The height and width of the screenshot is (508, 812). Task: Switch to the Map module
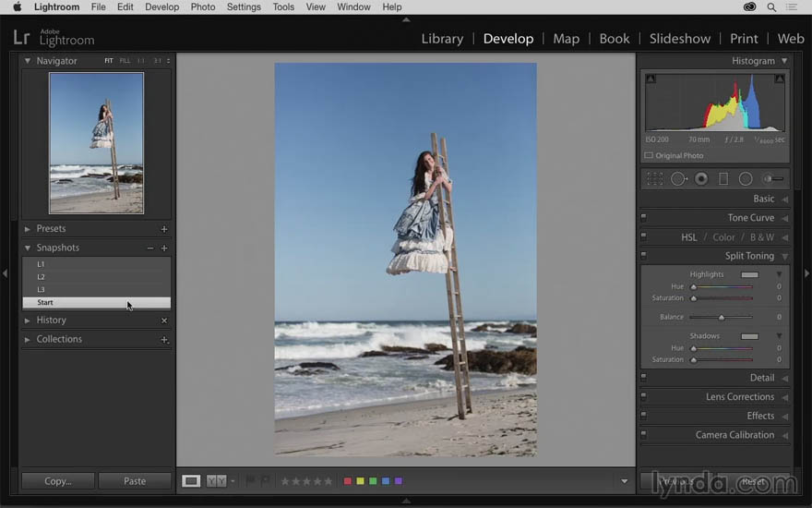coord(566,39)
